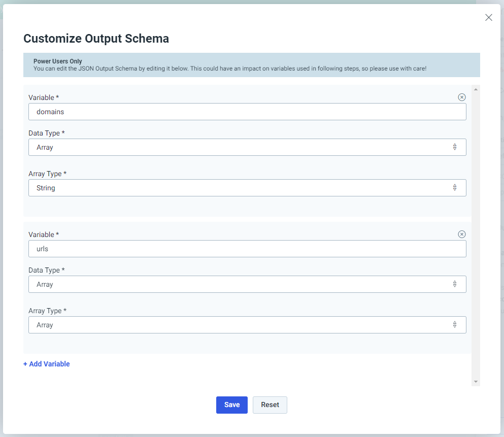Image resolution: width=504 pixels, height=437 pixels.
Task: Expand the Array Type dropdown under urls
Action: [247, 325]
